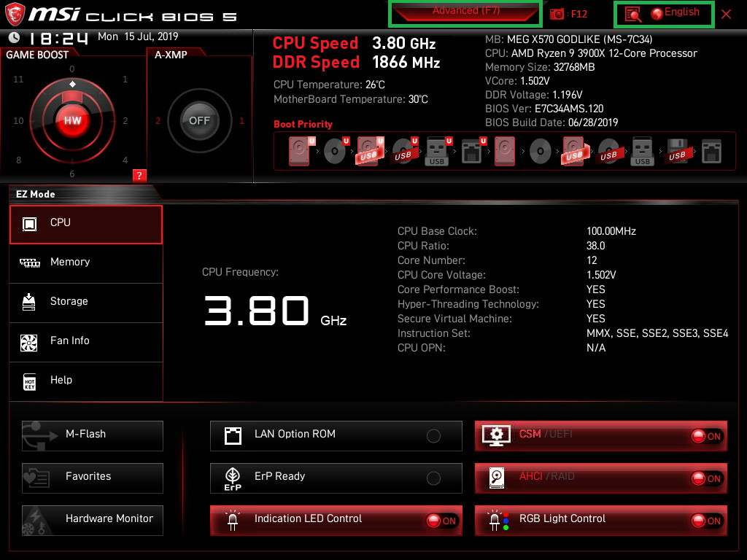This screenshot has height=560, width=747.
Task: Click the CPU Speed 3.80 GHz reading
Action: pos(354,43)
